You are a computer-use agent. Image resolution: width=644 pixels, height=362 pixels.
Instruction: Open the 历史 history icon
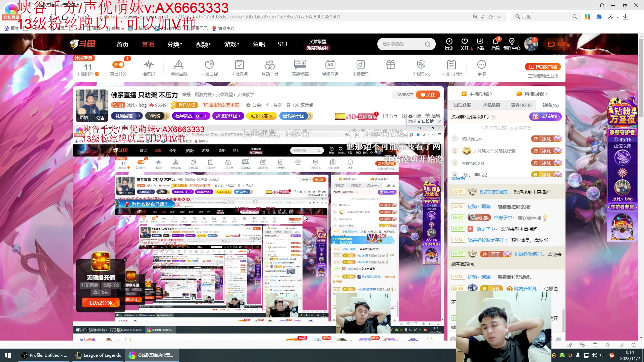(x=449, y=44)
